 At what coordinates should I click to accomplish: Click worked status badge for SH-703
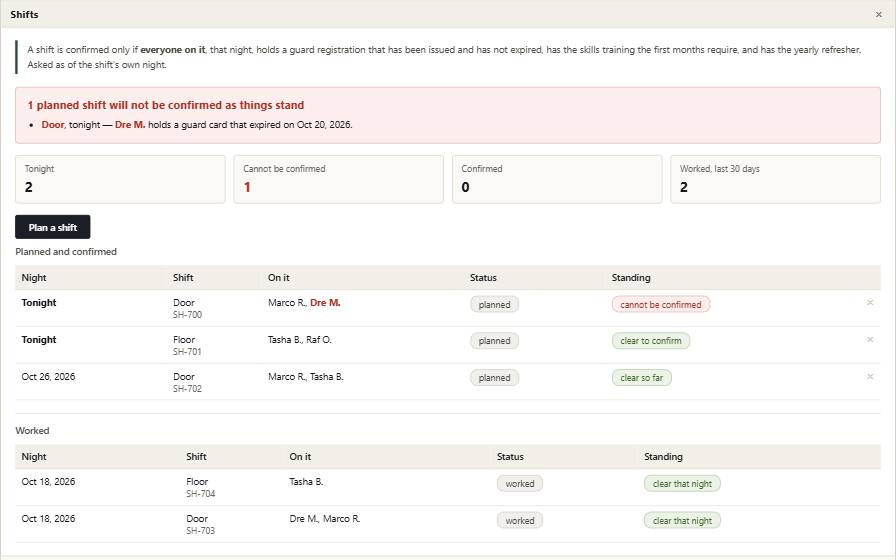click(x=519, y=521)
